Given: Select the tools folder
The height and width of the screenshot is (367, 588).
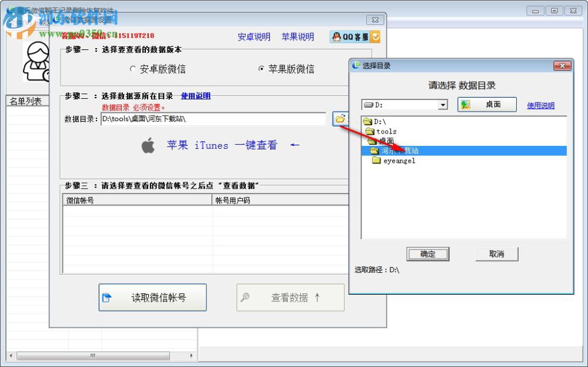Looking at the screenshot, I should [381, 131].
